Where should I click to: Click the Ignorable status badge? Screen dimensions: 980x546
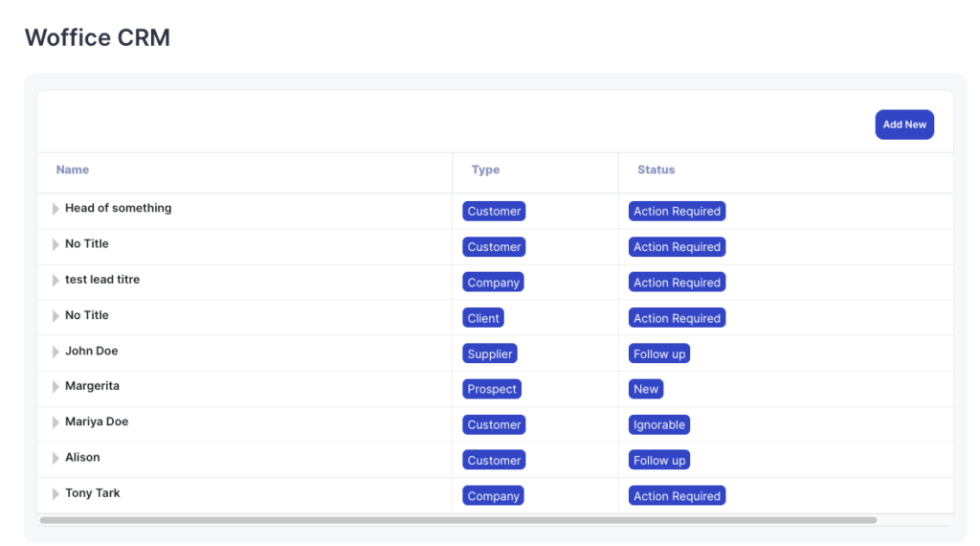click(658, 424)
